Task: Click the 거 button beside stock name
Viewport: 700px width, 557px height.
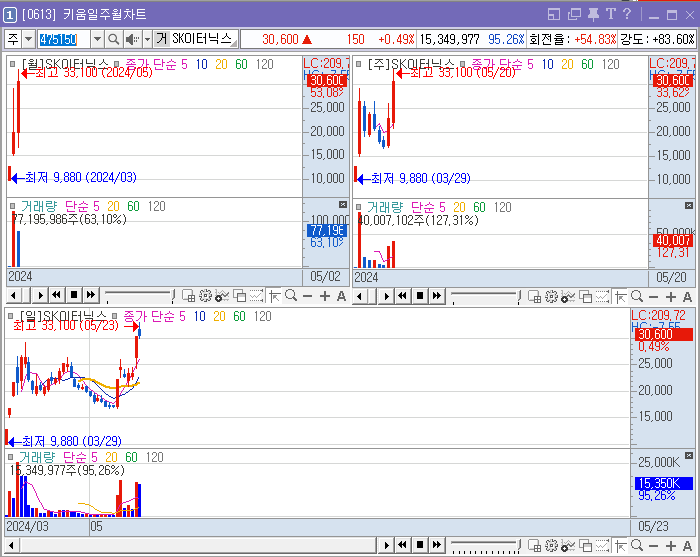Action: pyautogui.click(x=161, y=39)
